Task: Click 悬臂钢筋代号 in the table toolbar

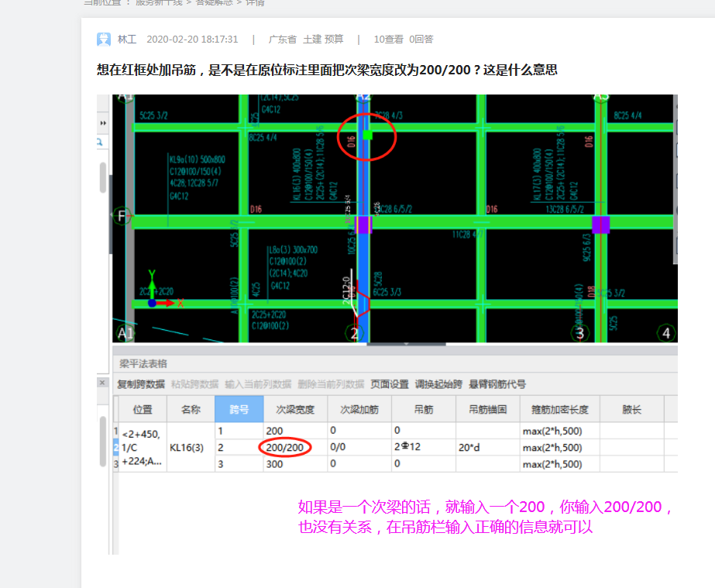Action: coord(497,384)
